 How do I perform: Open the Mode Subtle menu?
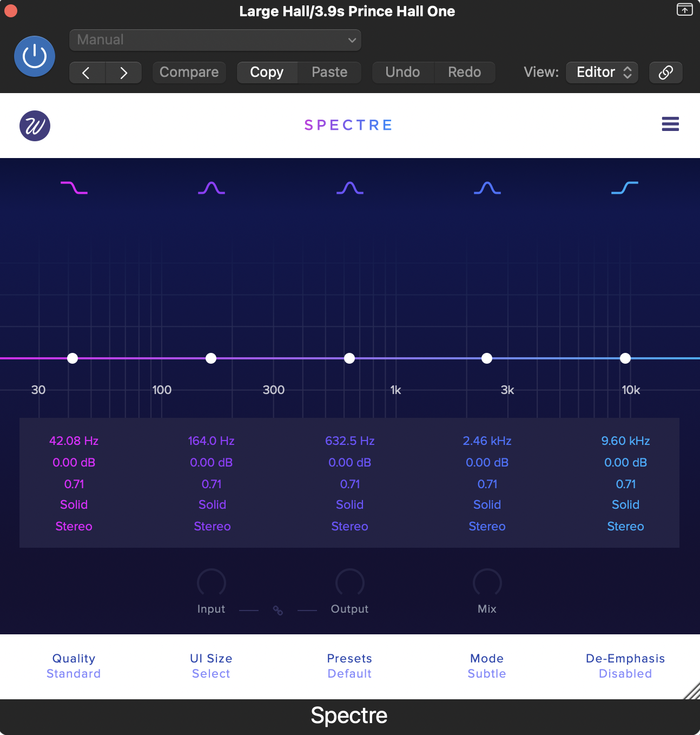(487, 666)
